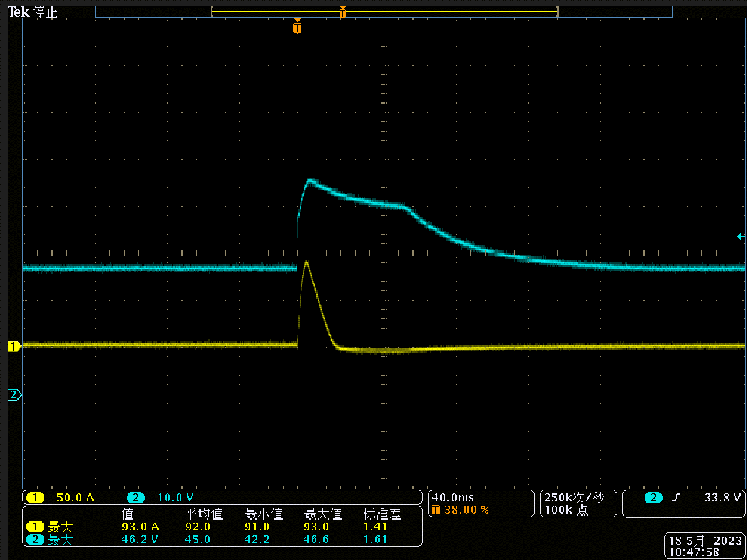Open the 10.0 V vertical scale setting

tap(175, 498)
